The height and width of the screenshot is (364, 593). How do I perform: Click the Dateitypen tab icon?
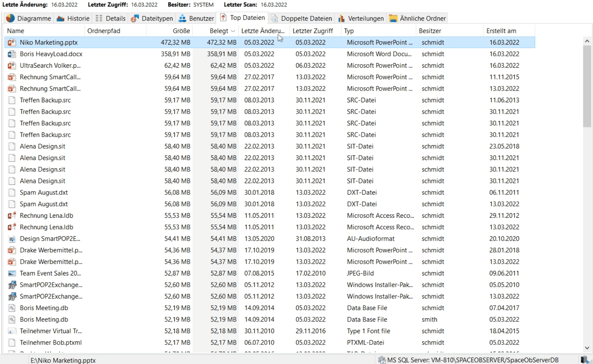(x=135, y=18)
